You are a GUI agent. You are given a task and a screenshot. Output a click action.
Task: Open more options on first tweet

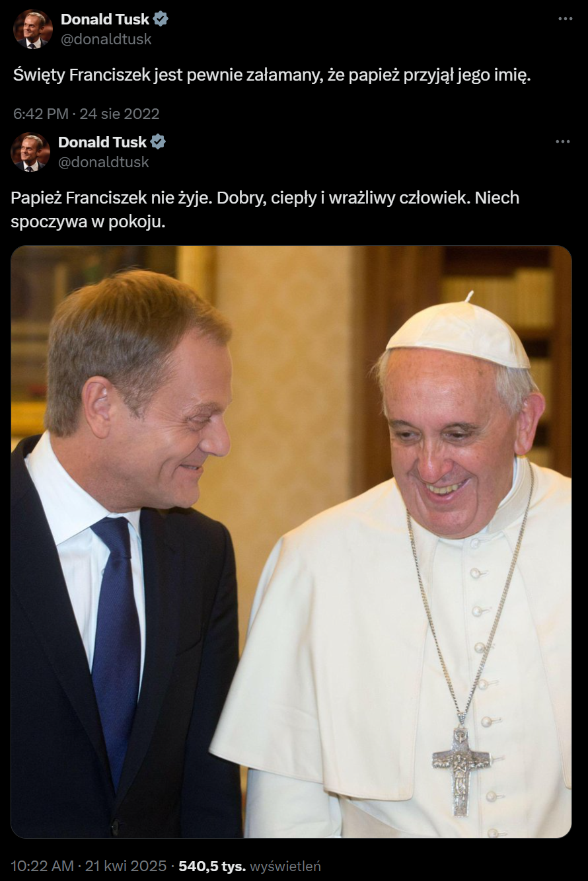565,19
